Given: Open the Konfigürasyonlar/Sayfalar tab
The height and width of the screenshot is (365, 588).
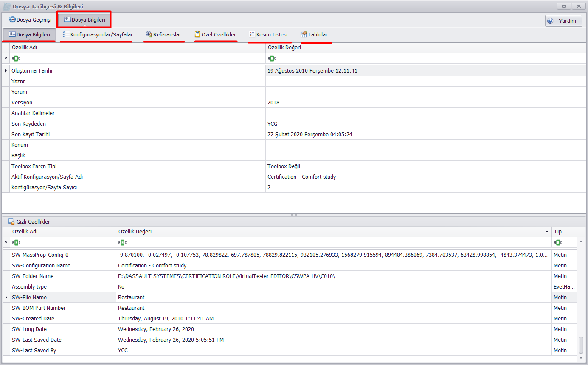Looking at the screenshot, I should click(98, 35).
